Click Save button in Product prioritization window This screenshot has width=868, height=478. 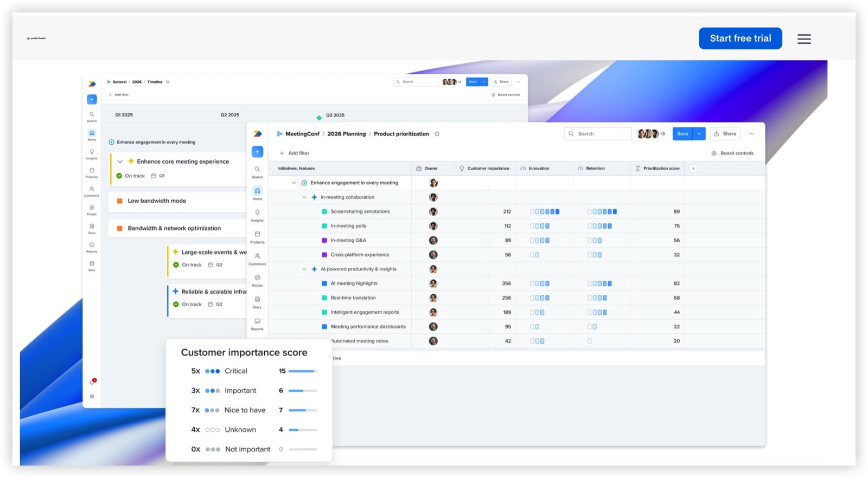click(682, 134)
